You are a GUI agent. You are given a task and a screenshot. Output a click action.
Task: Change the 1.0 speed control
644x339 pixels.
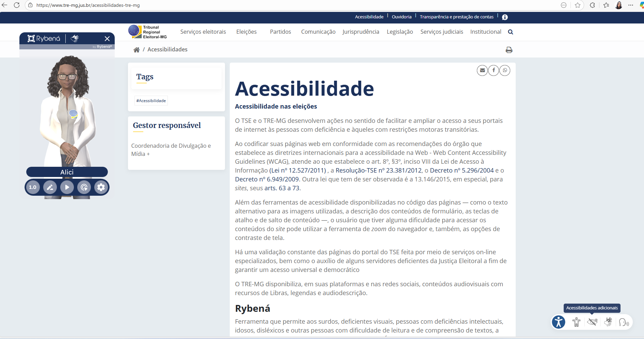click(x=33, y=187)
